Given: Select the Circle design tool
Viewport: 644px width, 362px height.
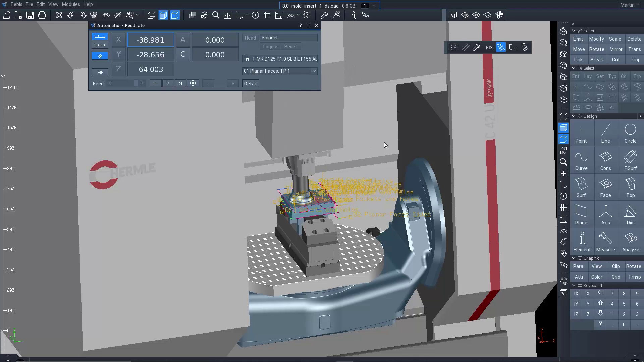Looking at the screenshot, I should (630, 133).
